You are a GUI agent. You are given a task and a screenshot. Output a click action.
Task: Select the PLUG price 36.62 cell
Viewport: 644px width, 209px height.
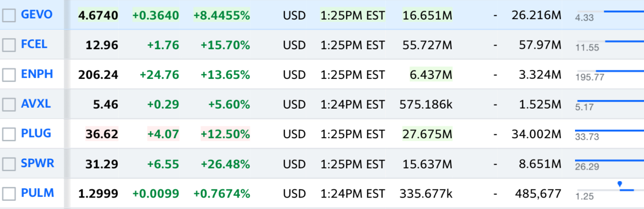[x=102, y=134]
